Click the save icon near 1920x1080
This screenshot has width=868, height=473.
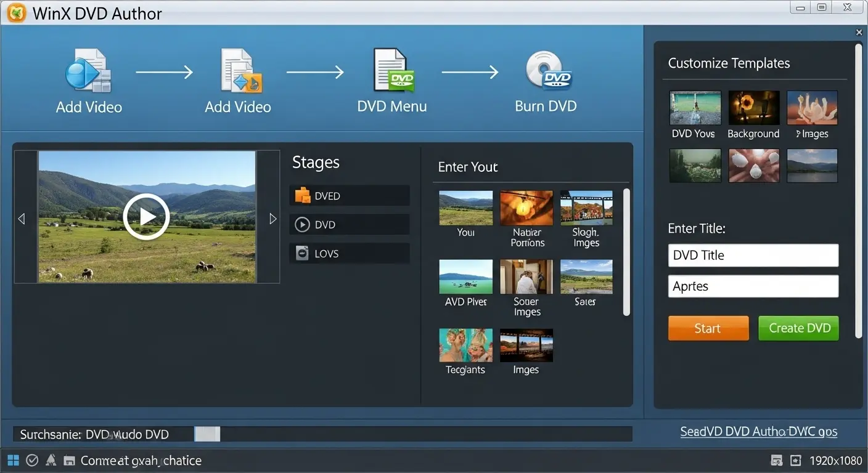777,461
